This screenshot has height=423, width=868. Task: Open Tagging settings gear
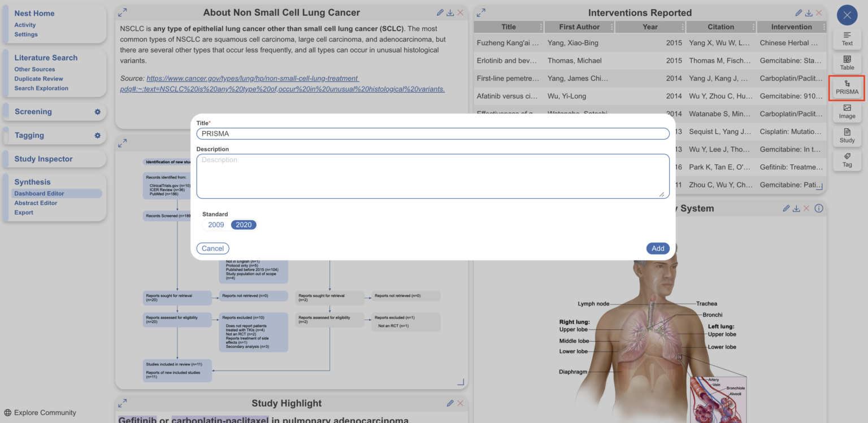point(97,136)
